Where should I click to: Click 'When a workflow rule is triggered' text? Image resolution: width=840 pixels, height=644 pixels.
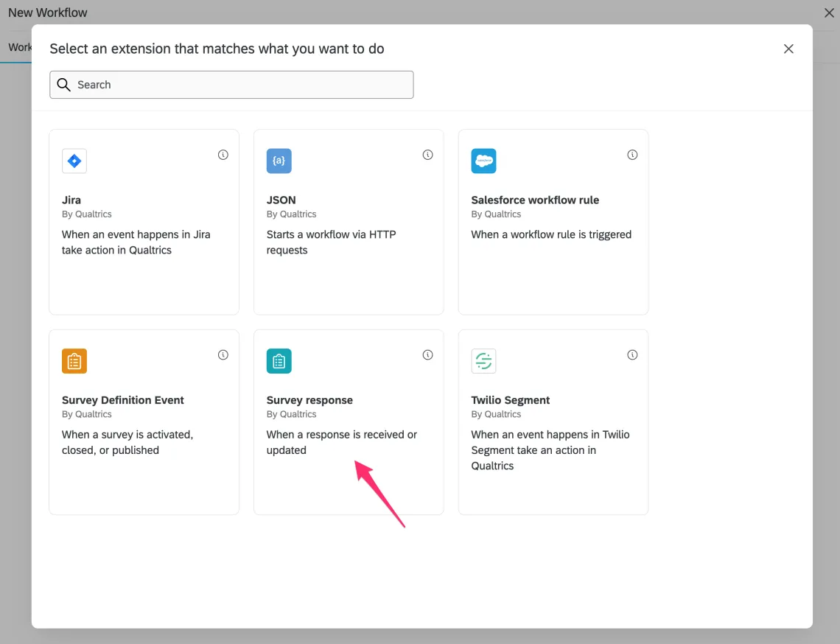551,234
